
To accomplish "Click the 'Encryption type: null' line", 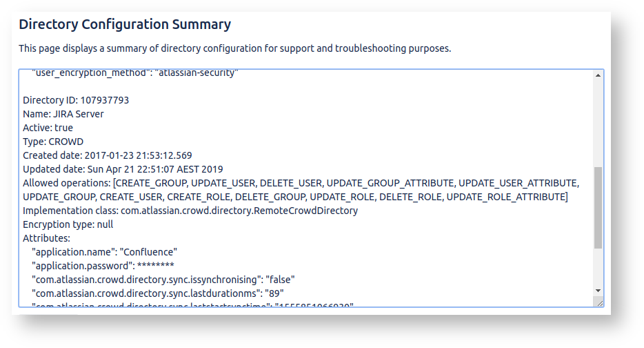I will coord(68,224).
